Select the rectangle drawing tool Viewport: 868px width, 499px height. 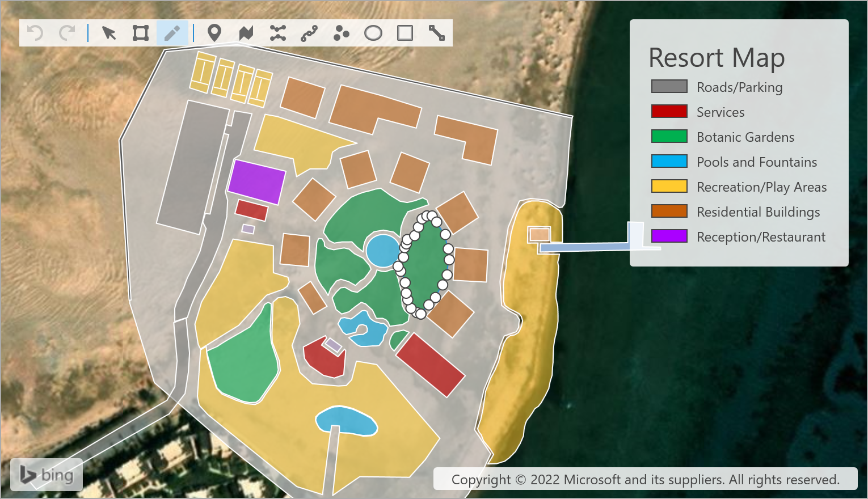[x=404, y=33]
